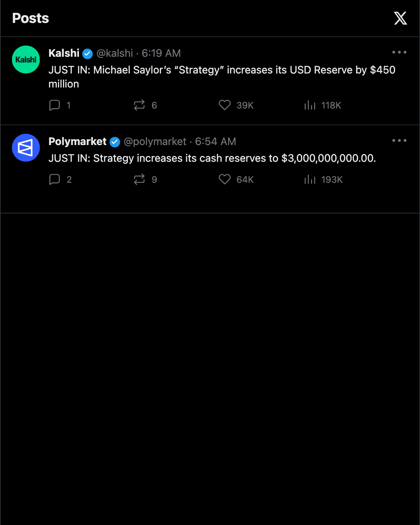Open Polymarket display name link

[x=77, y=142]
